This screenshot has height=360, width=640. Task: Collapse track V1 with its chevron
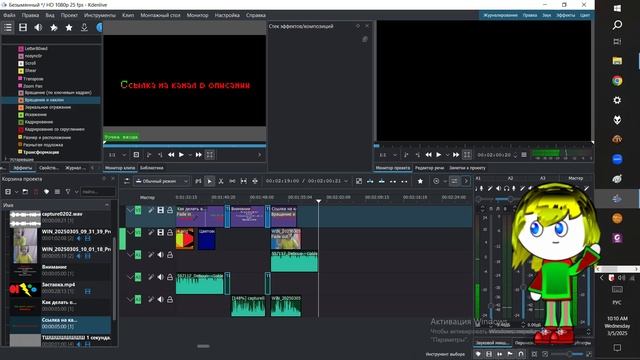tap(130, 232)
